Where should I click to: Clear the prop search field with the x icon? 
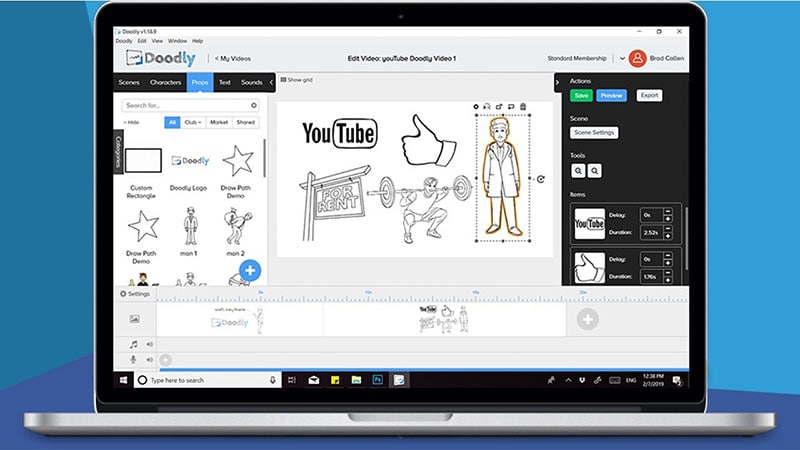click(254, 105)
